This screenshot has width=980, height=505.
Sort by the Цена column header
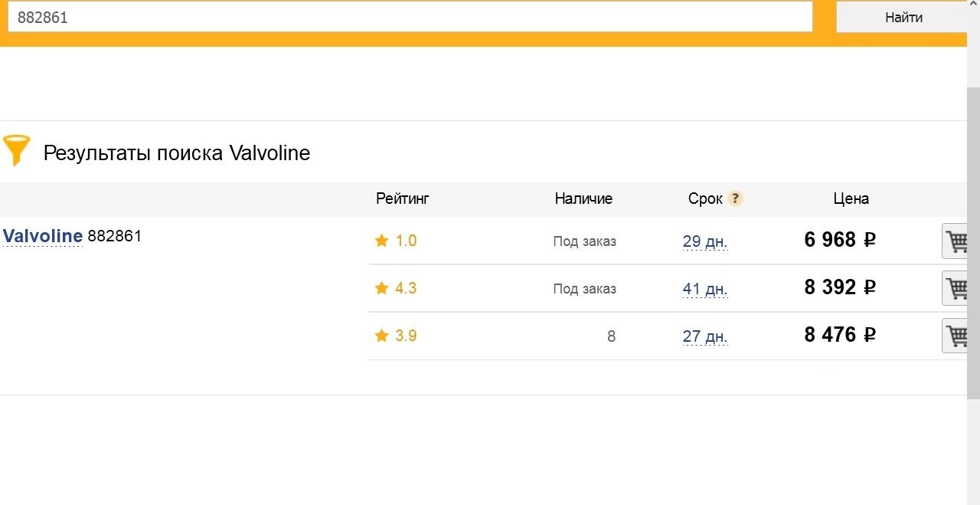[851, 198]
